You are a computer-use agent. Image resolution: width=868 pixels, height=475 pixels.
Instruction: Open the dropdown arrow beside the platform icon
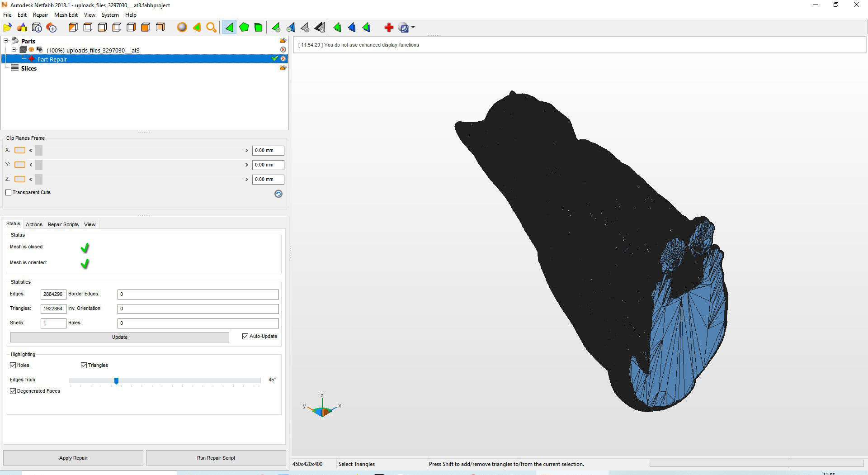413,28
